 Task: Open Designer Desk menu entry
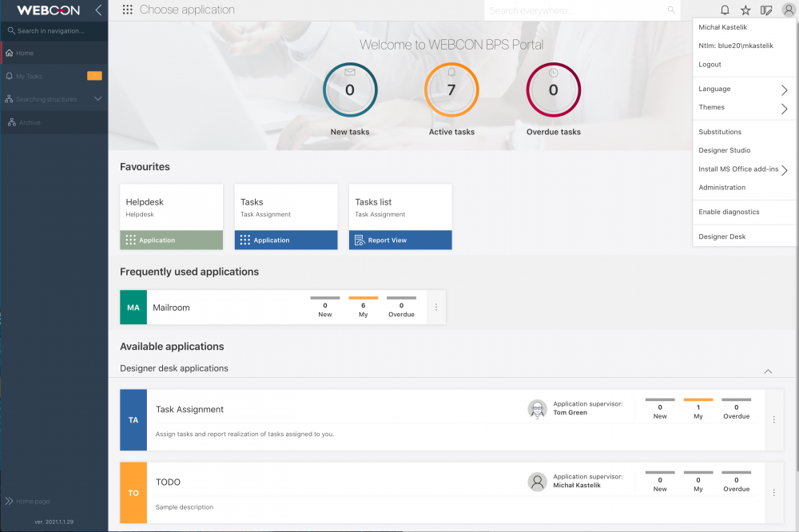722,236
